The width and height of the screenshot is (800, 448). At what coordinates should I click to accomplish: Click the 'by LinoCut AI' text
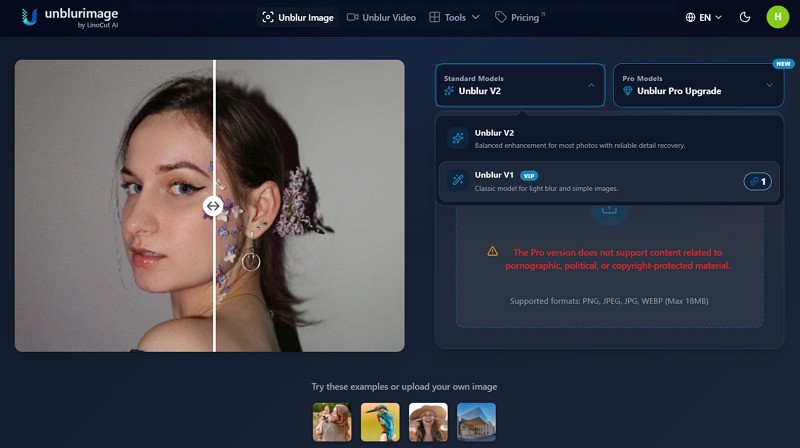click(97, 25)
